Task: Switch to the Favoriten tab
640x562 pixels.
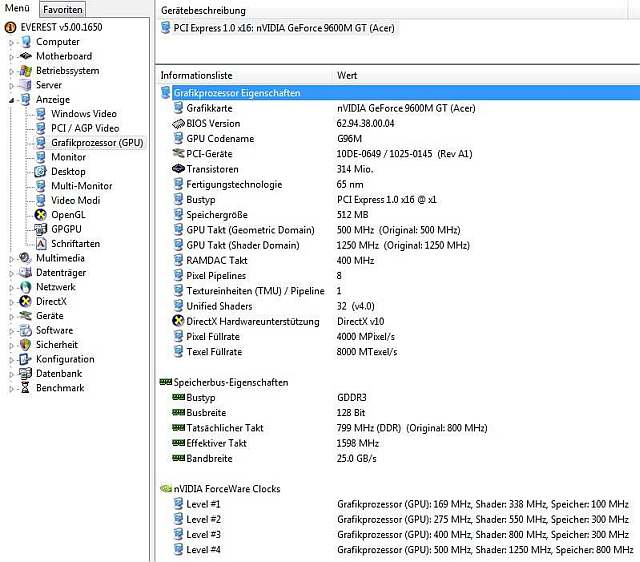Action: click(x=62, y=9)
